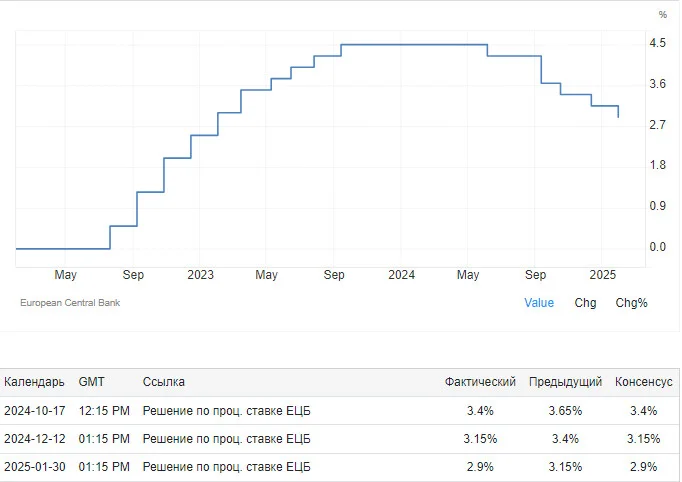Click the Календарь column header
This screenshot has height=482, width=682.
coord(34,382)
